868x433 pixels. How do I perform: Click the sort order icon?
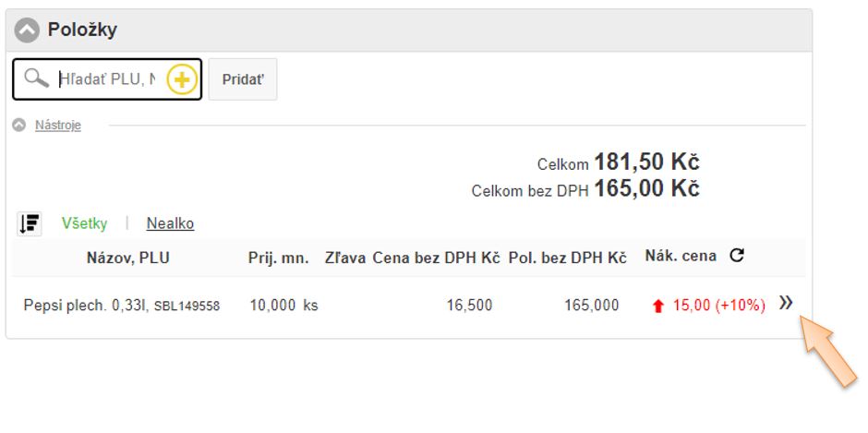(x=30, y=223)
